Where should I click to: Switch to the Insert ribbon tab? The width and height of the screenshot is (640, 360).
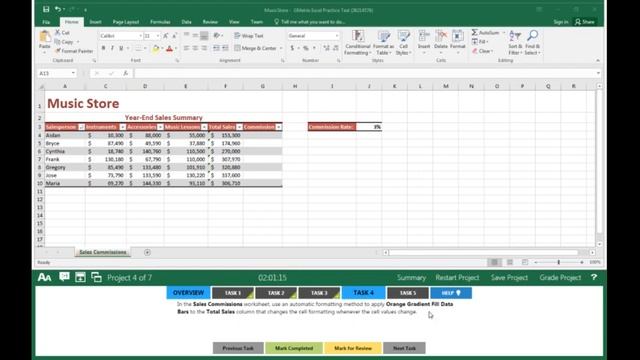(96, 22)
